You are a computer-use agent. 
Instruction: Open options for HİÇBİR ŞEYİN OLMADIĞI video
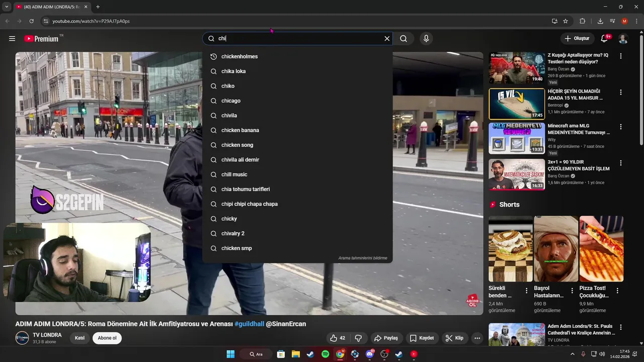pyautogui.click(x=620, y=93)
